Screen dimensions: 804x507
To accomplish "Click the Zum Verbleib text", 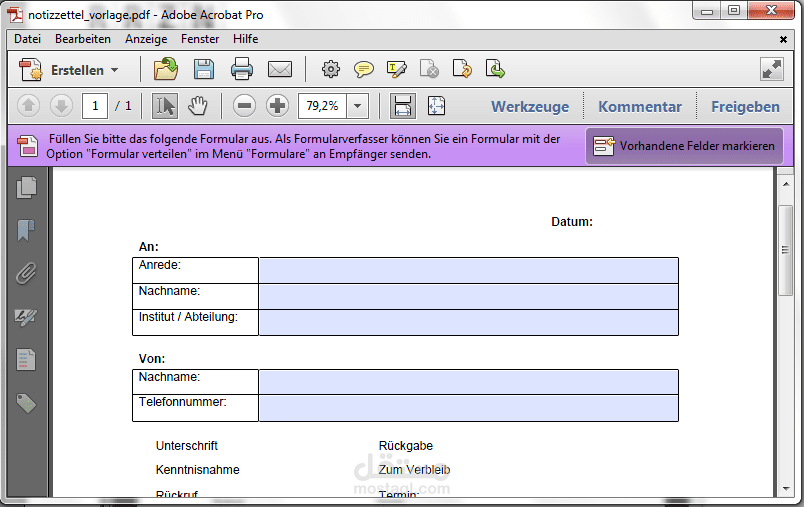I will pyautogui.click(x=414, y=470).
